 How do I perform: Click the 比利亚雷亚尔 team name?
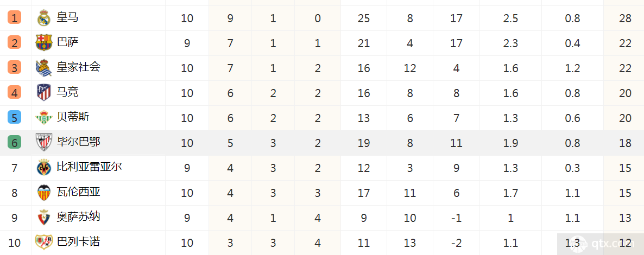click(x=89, y=167)
